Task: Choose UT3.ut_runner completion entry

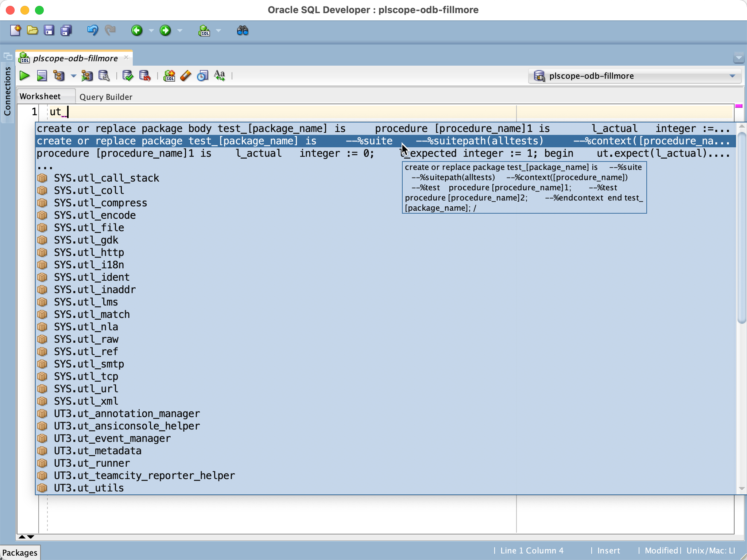Action: (92, 463)
